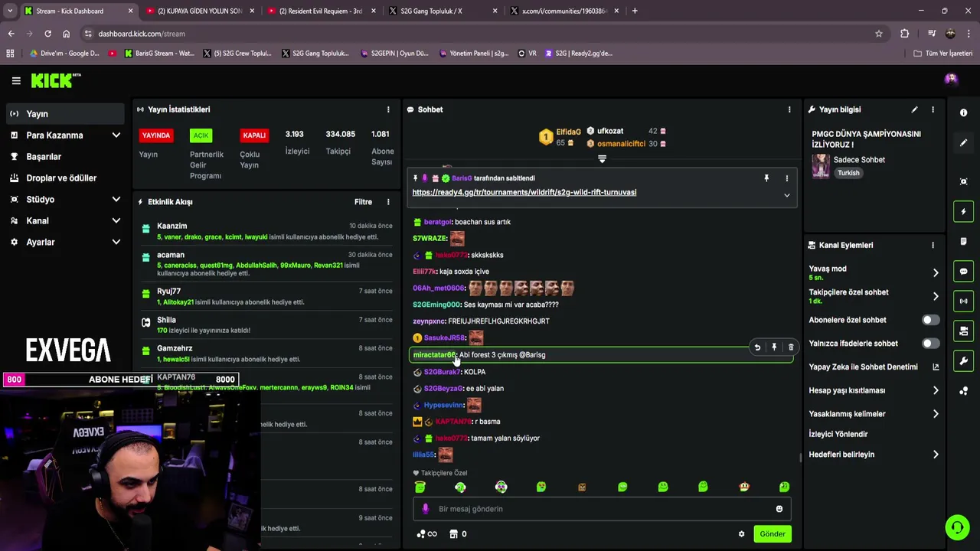Open Hesap yaşı kısıtlaması arrow

[x=935, y=390]
